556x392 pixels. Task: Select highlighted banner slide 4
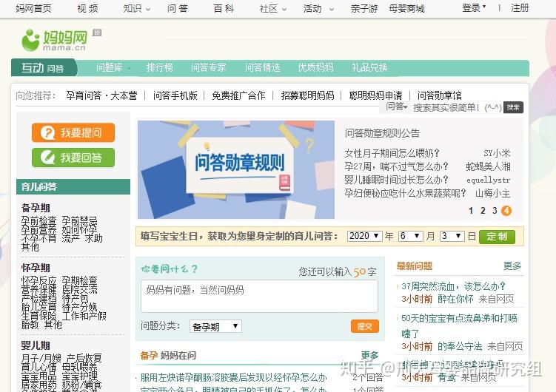[506, 211]
